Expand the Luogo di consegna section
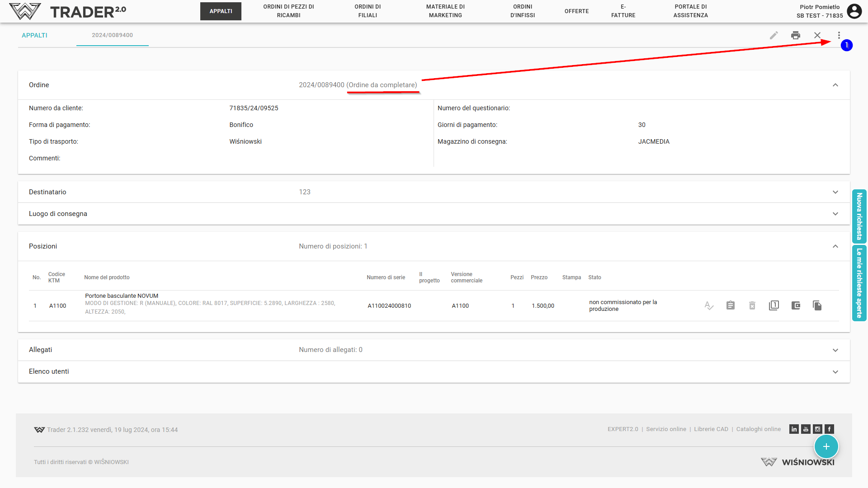The image size is (868, 488). (835, 214)
